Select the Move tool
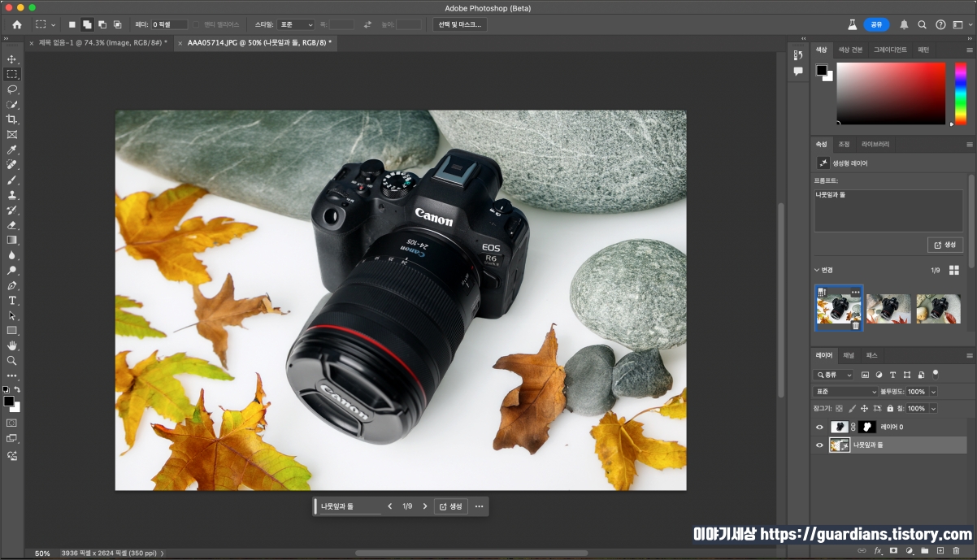This screenshot has height=560, width=977. (12, 59)
